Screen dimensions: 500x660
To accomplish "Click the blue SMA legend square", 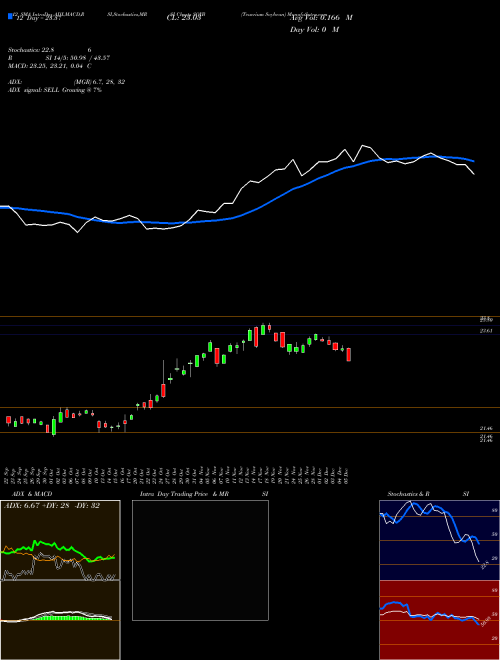I will 11,16.
